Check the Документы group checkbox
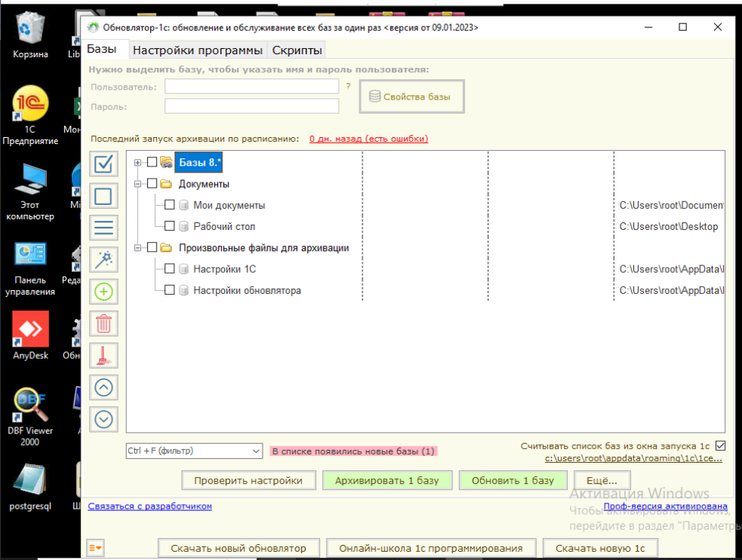 [152, 183]
